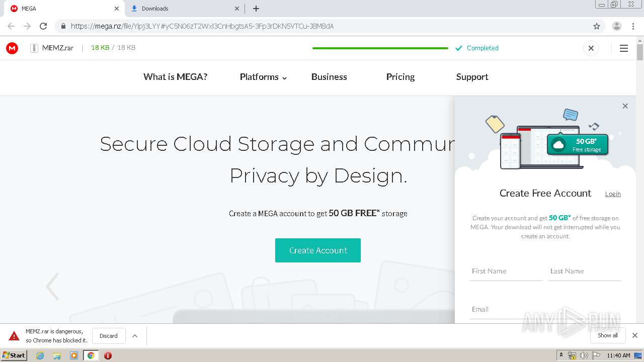Open a new browser tab
The height and width of the screenshot is (362, 644).
pos(256,9)
